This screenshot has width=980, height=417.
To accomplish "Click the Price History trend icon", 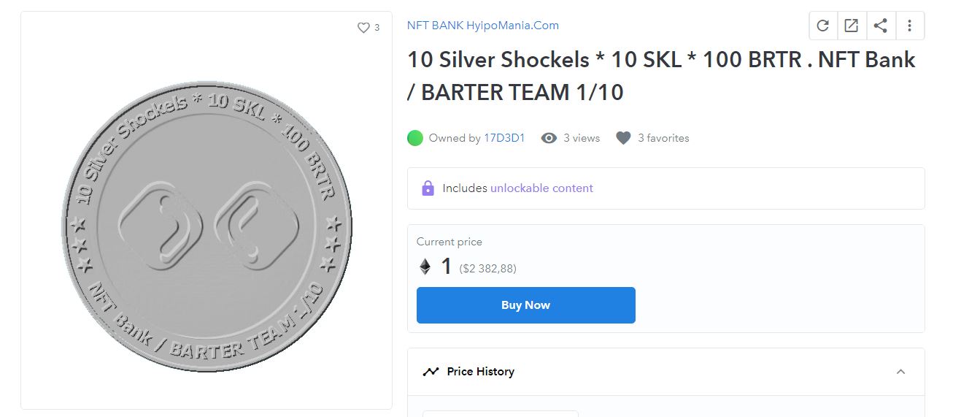I will (431, 372).
